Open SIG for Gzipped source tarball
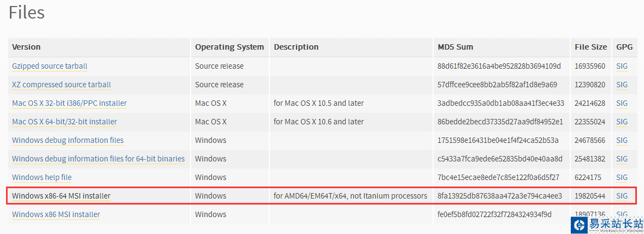 click(622, 66)
